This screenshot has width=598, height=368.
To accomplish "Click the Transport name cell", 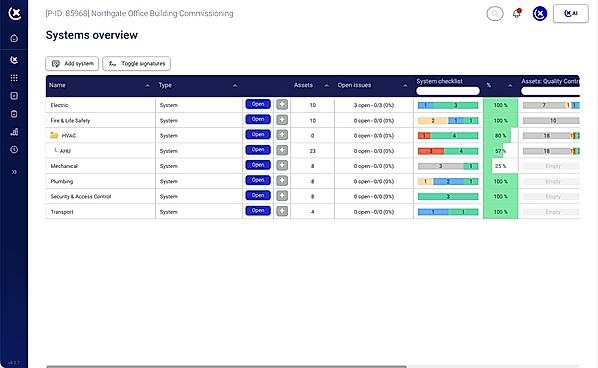I will click(x=100, y=212).
